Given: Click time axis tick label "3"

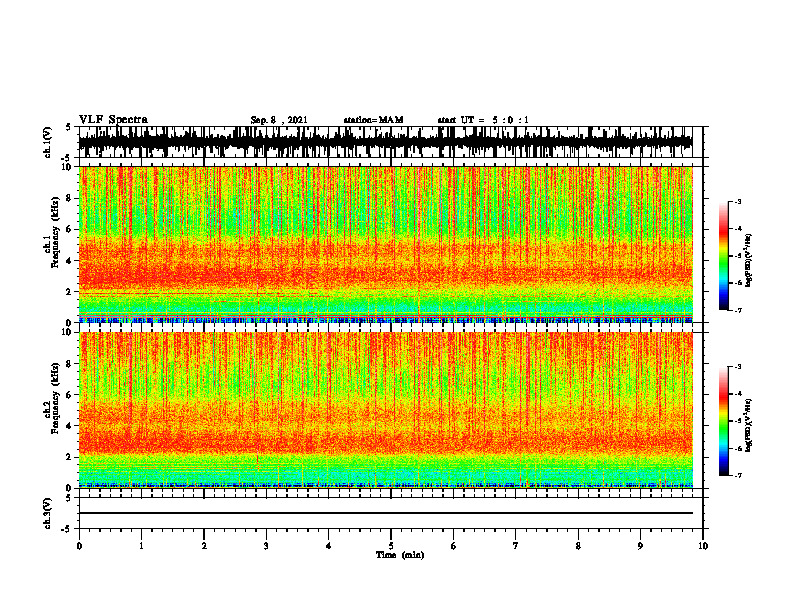Looking at the screenshot, I should 266,546.
